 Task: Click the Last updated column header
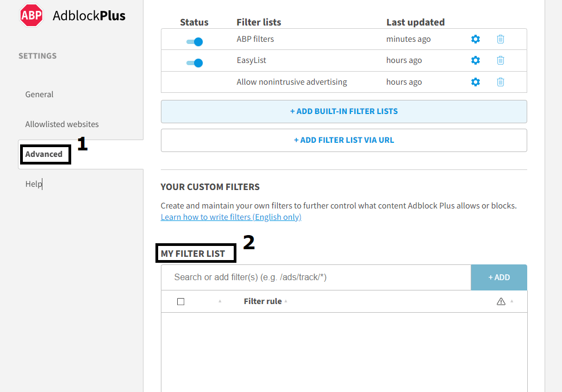[415, 22]
